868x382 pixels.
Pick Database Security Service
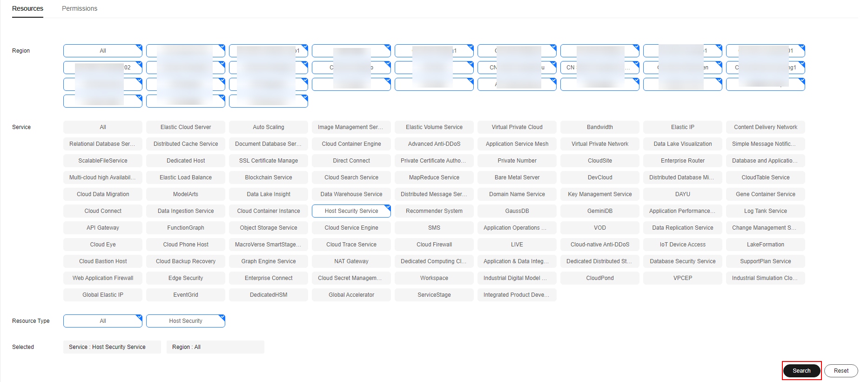[683, 261]
